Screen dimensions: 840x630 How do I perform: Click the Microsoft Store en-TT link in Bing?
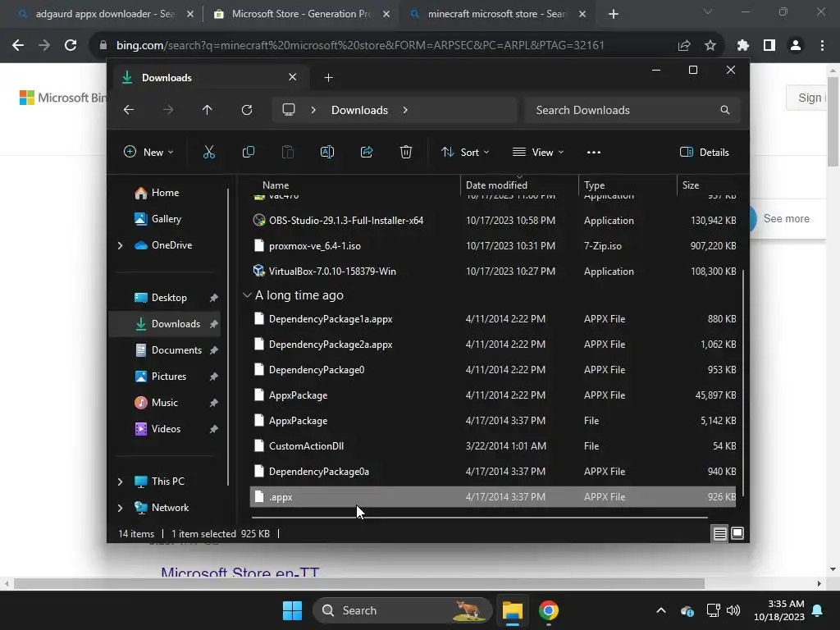point(240,573)
